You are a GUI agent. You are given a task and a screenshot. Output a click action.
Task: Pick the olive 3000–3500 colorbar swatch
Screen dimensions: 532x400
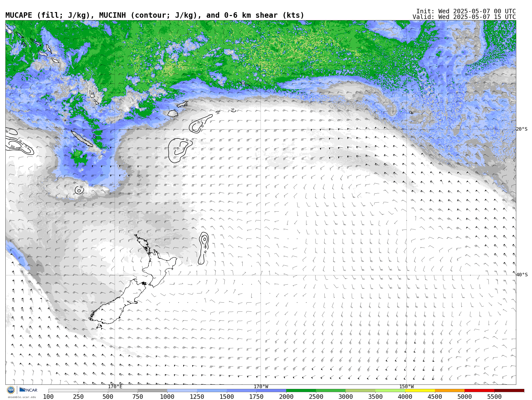click(360, 391)
